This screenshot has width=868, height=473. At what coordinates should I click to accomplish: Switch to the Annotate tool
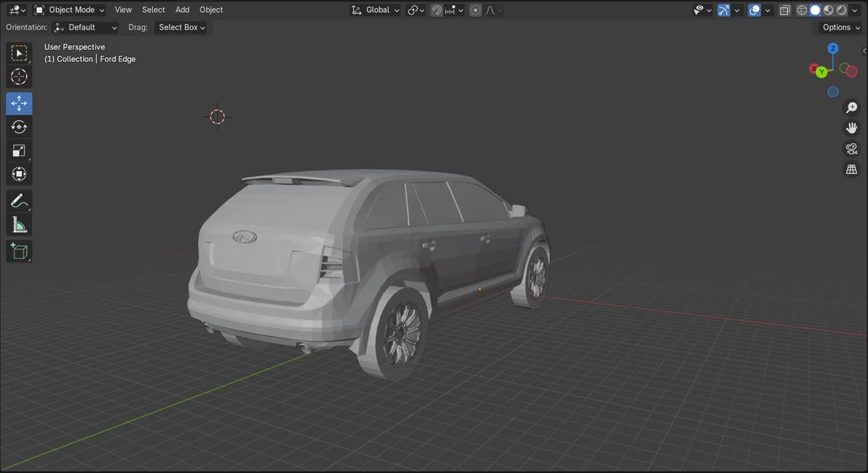pos(18,200)
